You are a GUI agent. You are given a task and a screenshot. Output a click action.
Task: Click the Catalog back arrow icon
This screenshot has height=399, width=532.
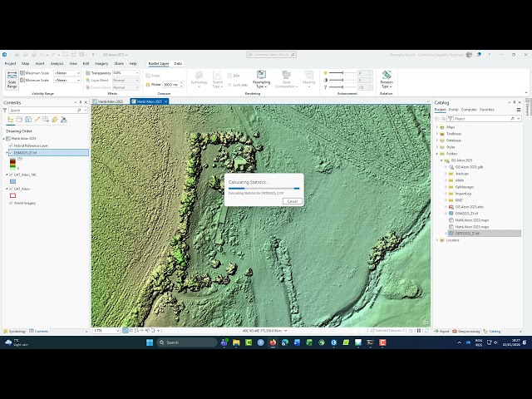(x=437, y=119)
